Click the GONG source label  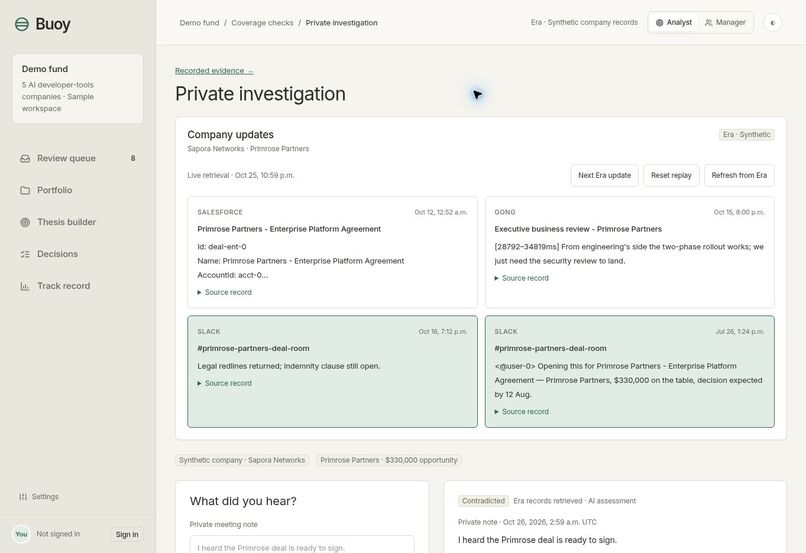click(505, 212)
